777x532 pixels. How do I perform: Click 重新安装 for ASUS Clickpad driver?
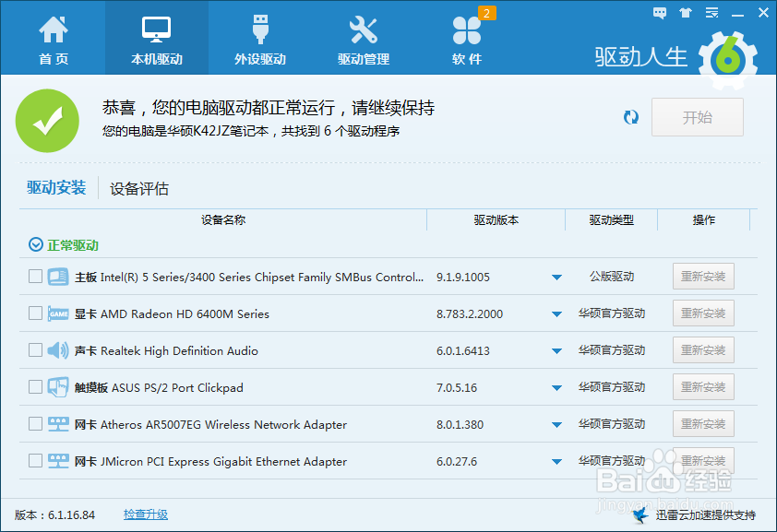(x=703, y=387)
